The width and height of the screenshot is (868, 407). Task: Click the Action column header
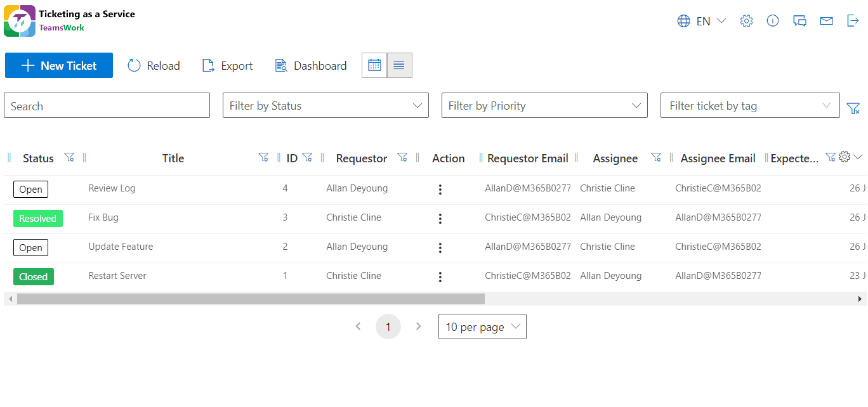coord(449,158)
